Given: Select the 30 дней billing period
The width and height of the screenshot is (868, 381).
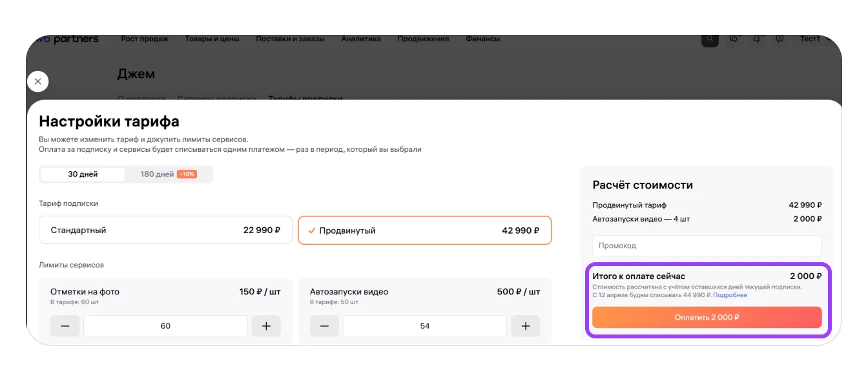Looking at the screenshot, I should click(82, 174).
